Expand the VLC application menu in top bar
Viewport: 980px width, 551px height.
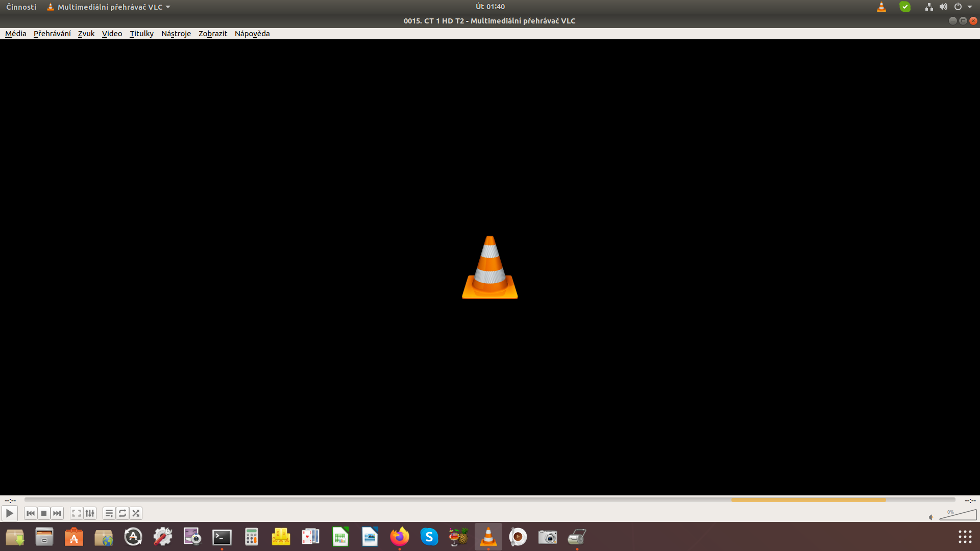[x=110, y=7]
